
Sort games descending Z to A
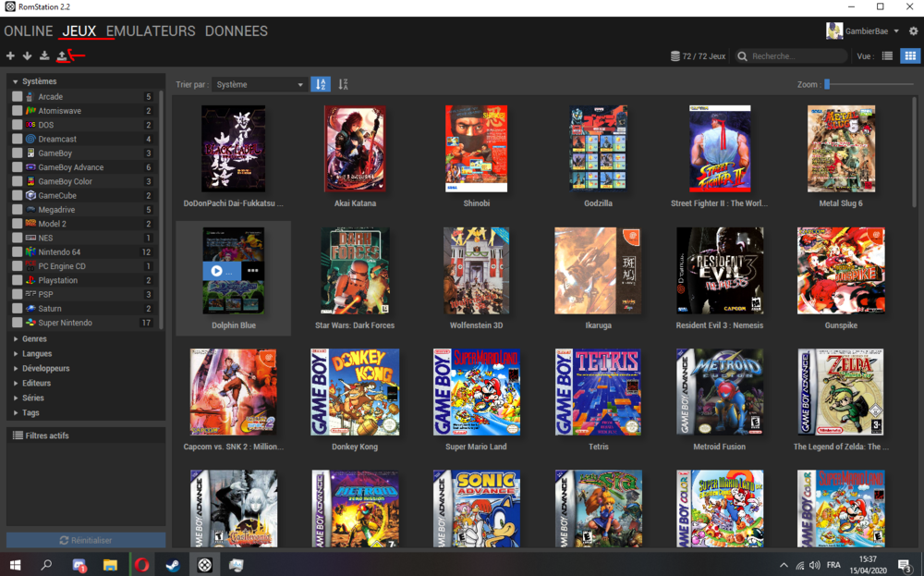click(x=343, y=84)
